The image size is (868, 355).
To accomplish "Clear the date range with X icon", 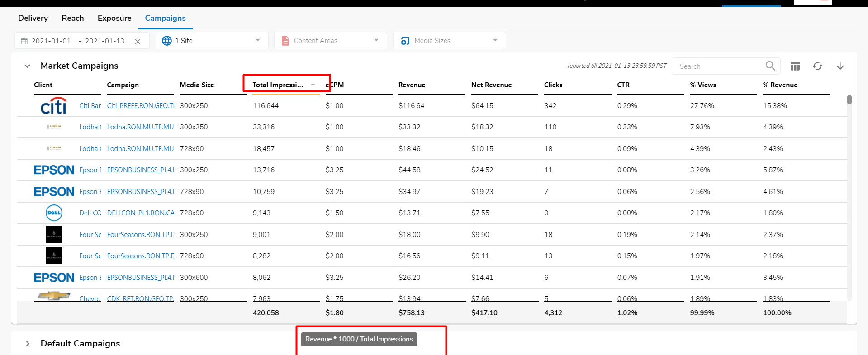I will tap(138, 41).
